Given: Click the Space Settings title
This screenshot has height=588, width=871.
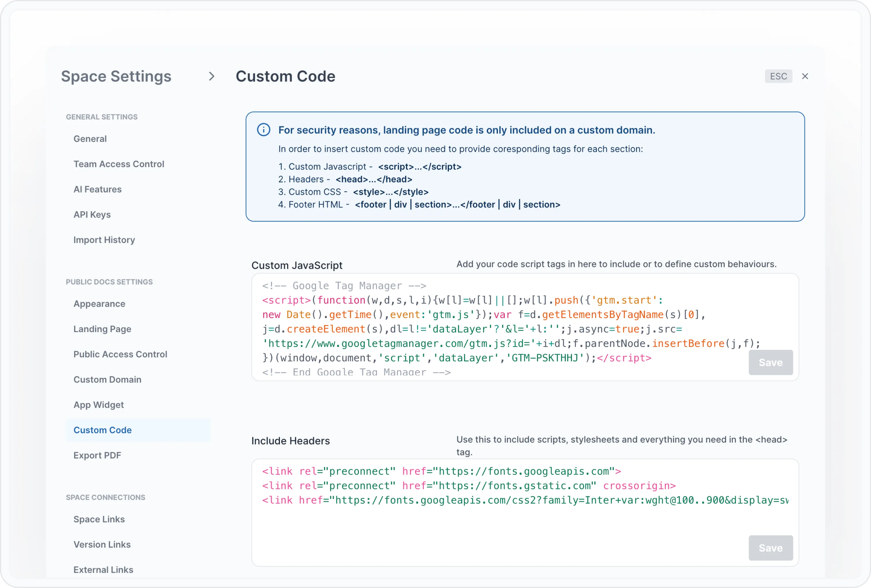Looking at the screenshot, I should [116, 77].
